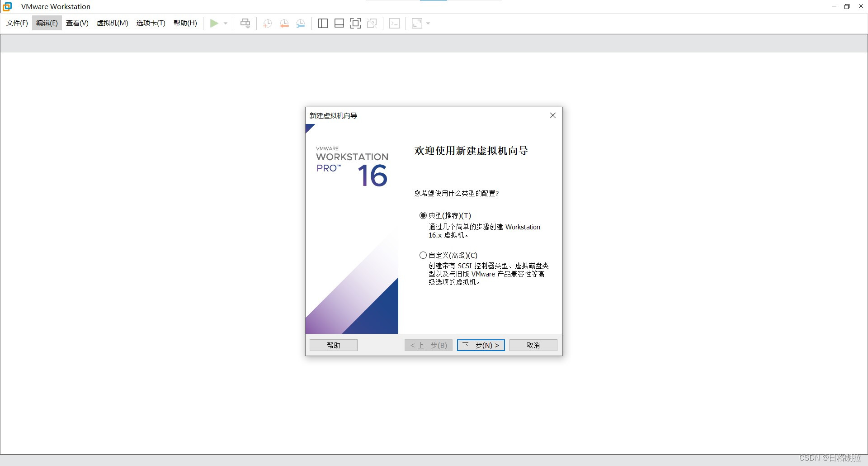Viewport: 868px width, 466px height.
Task: Open the 帮助(H) menu
Action: point(185,23)
